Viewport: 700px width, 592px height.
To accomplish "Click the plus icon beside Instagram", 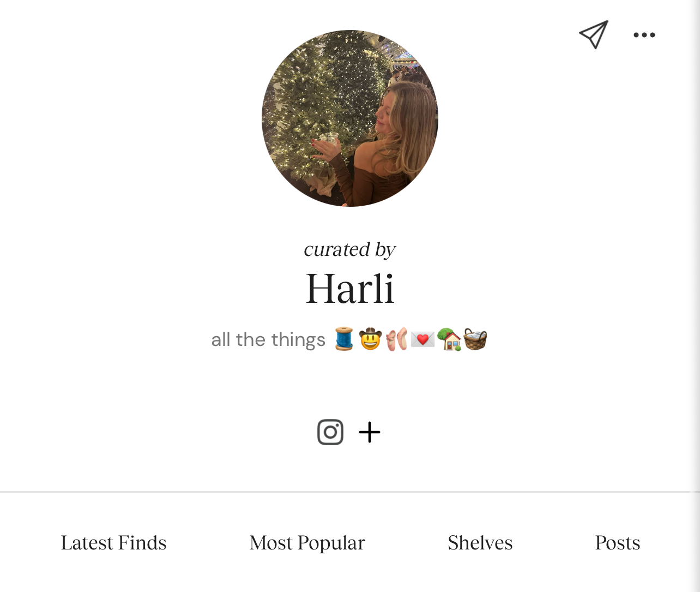I will click(x=370, y=432).
